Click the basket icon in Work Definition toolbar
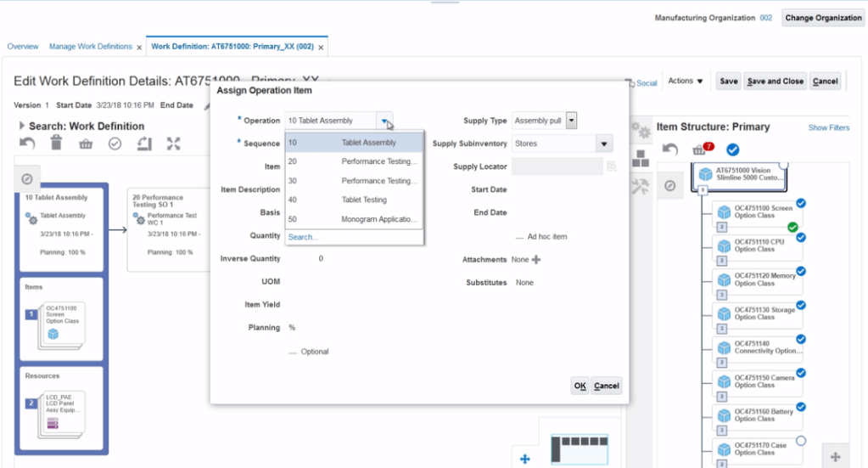The image size is (868, 468). point(85,144)
